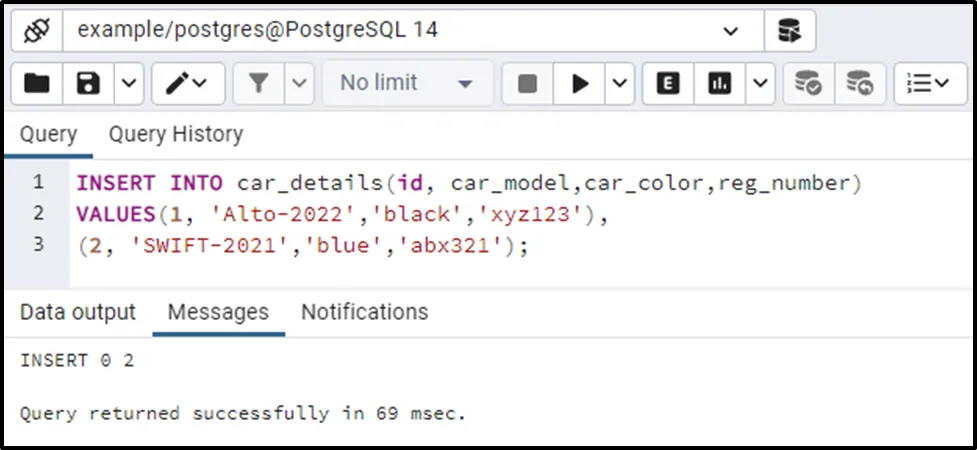The height and width of the screenshot is (450, 977).
Task: Click the stop query square button
Action: [527, 83]
